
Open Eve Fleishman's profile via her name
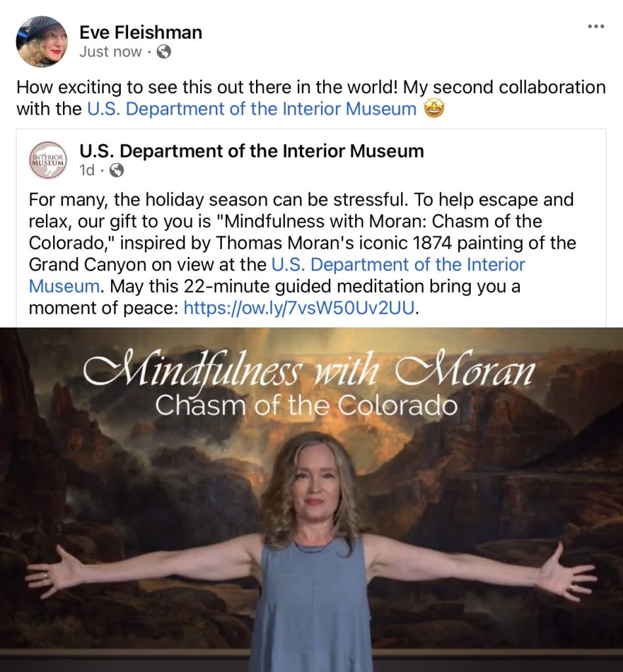point(140,33)
